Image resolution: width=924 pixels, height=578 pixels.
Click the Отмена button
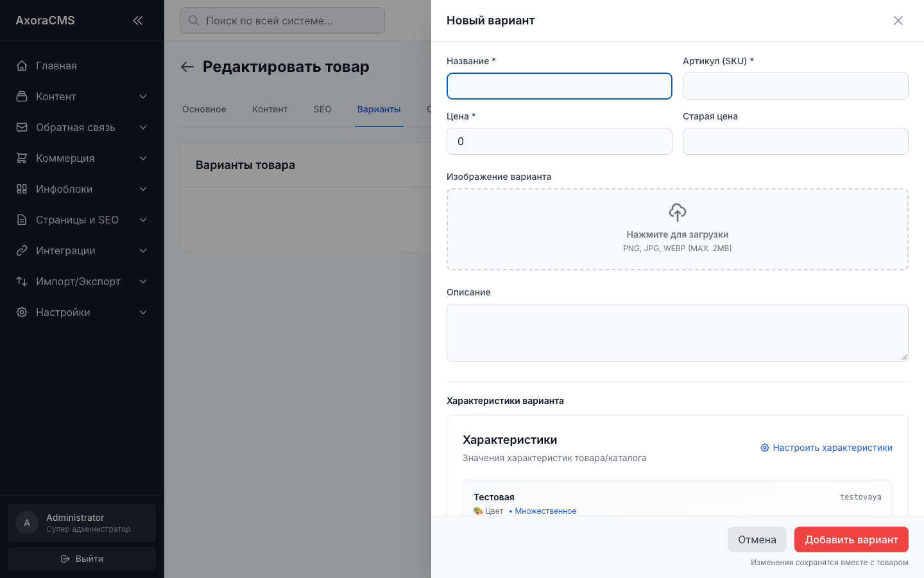click(x=757, y=539)
